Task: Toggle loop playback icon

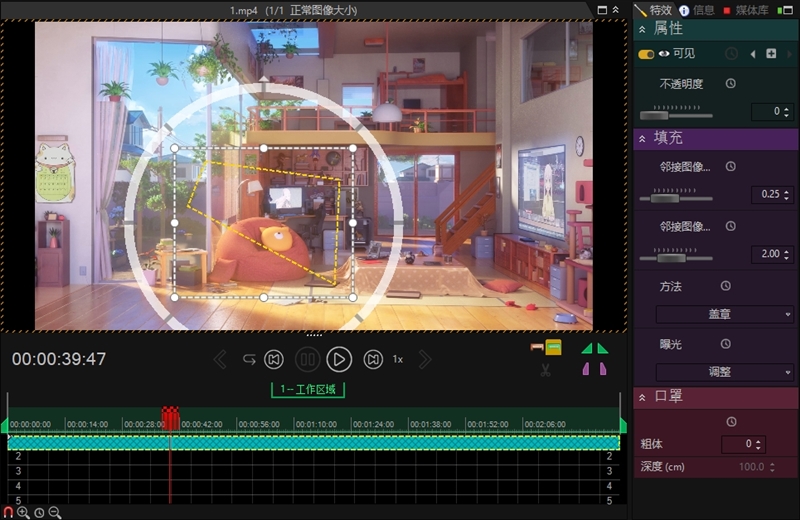Action: [249, 360]
